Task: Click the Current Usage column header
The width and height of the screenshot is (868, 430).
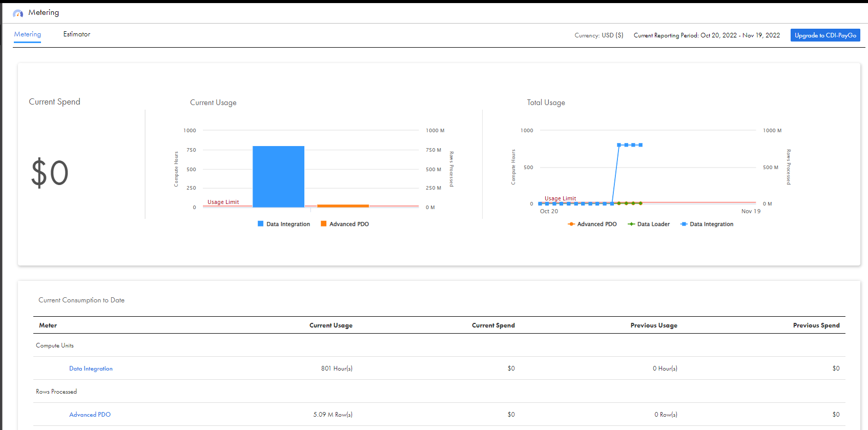Action: tap(331, 325)
